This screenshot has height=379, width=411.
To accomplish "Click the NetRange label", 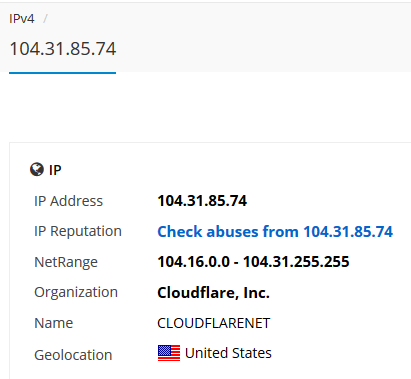I will click(x=66, y=262).
